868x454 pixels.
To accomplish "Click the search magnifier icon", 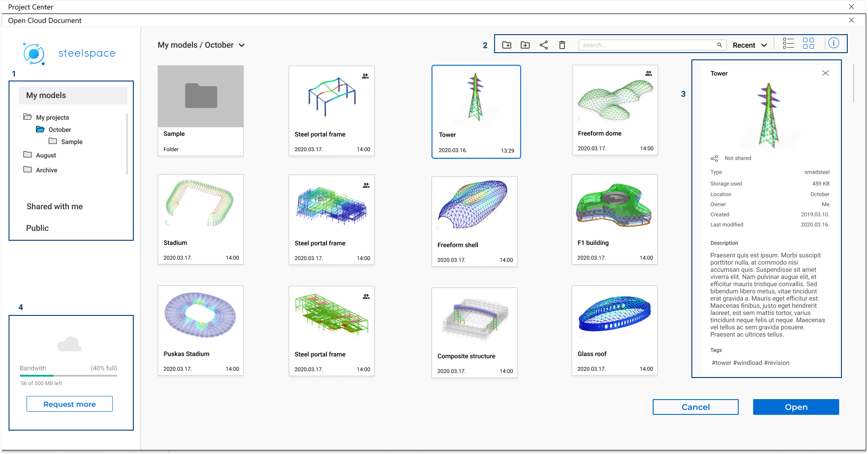I will tap(720, 45).
